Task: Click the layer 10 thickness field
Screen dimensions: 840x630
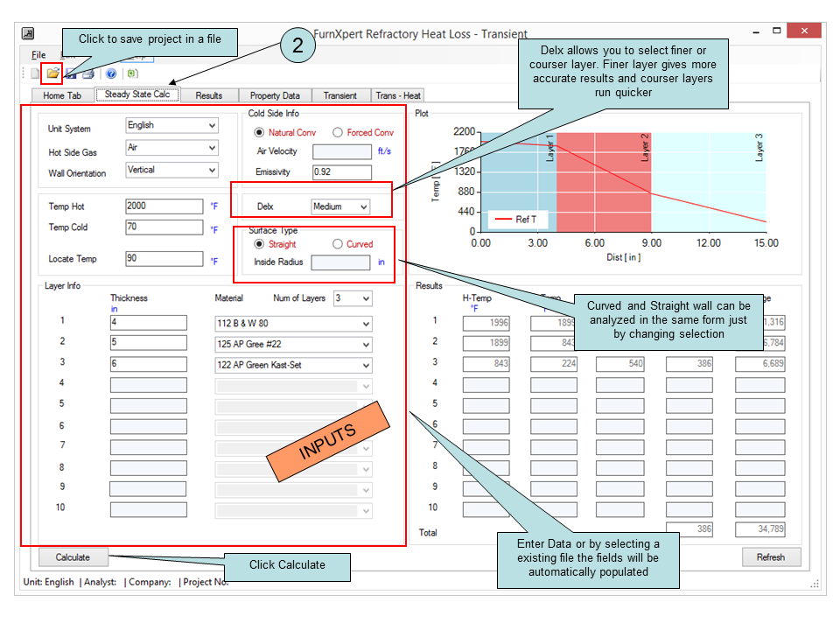Action: pos(149,509)
